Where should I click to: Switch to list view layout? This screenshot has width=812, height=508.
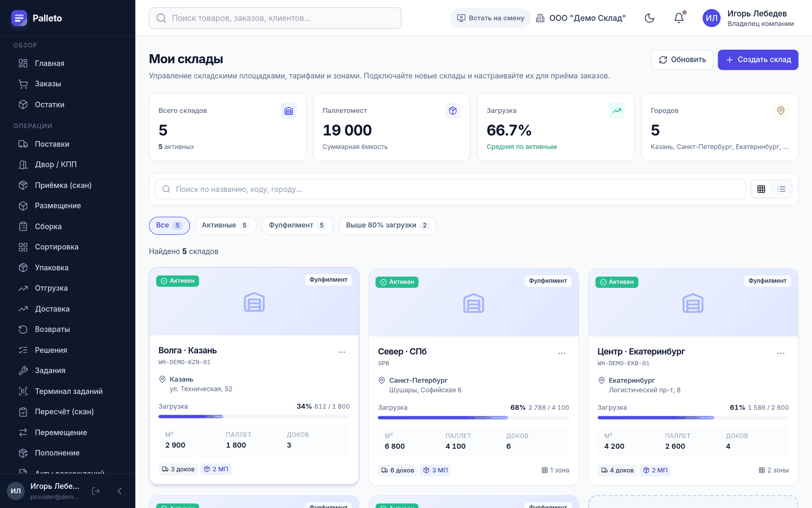pyautogui.click(x=782, y=189)
